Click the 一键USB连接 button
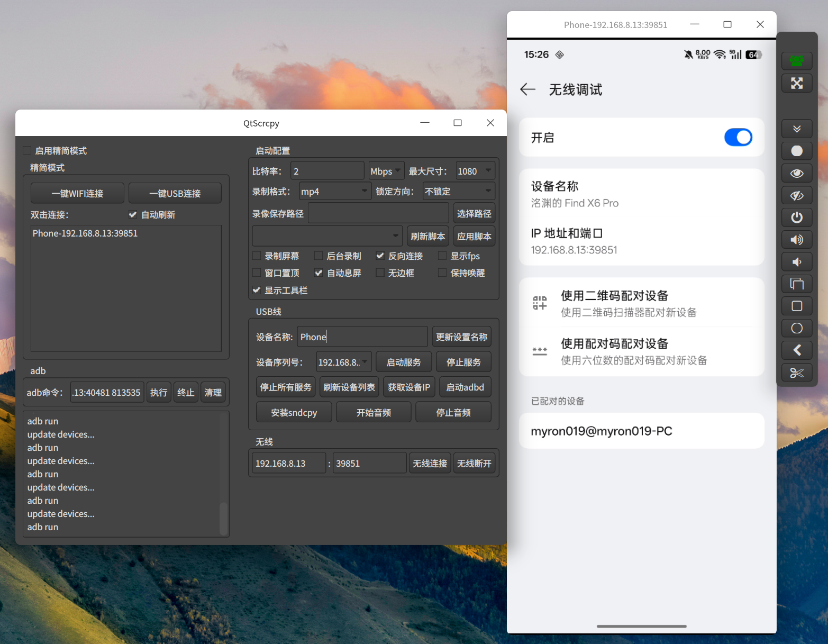The image size is (828, 644). pyautogui.click(x=175, y=193)
